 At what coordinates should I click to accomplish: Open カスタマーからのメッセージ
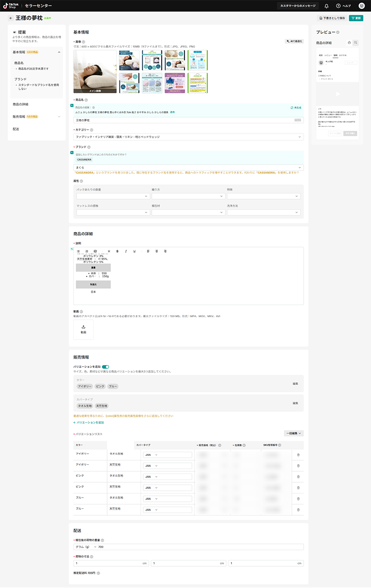tap(298, 6)
